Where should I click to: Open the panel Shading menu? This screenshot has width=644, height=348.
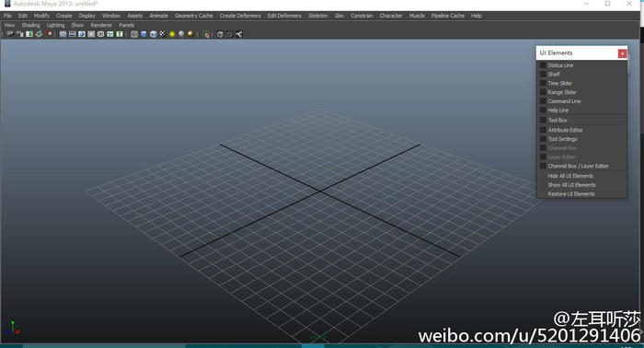(x=30, y=25)
